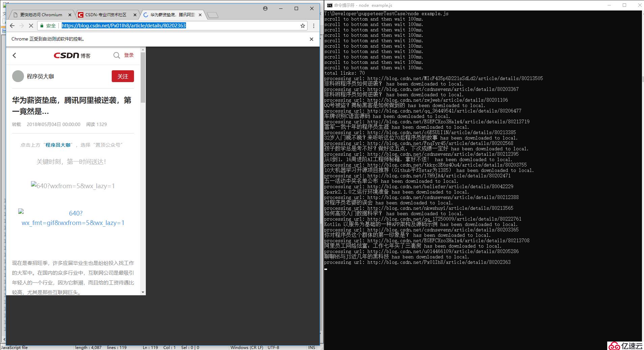Click the 关键时刻，第一时间送达 text
The height and width of the screenshot is (350, 644).
(x=72, y=162)
